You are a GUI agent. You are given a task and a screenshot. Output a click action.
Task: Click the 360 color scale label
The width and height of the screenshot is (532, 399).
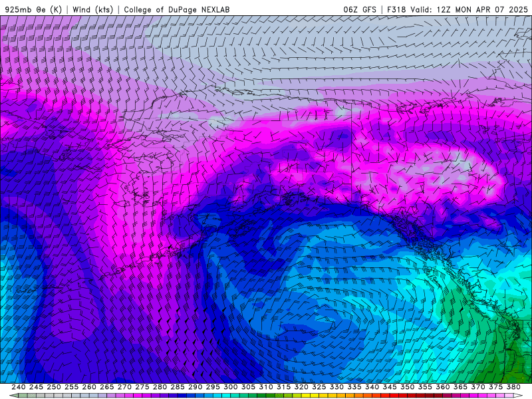click(442, 387)
